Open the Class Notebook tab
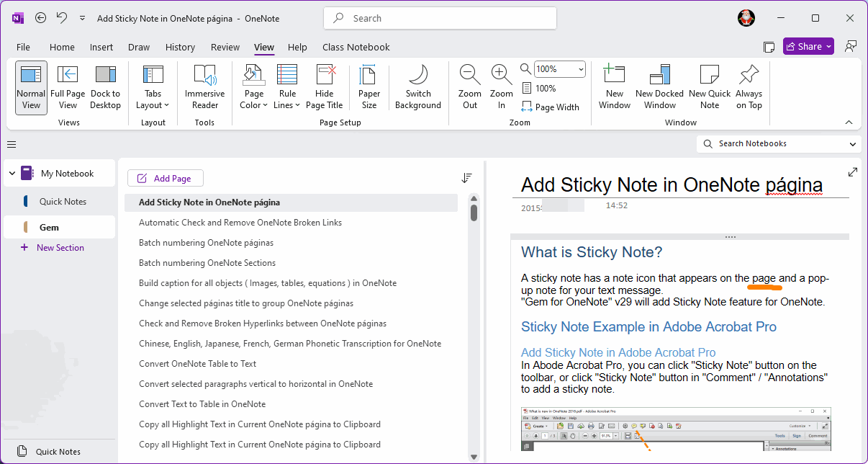Image resolution: width=868 pixels, height=464 pixels. [x=356, y=47]
